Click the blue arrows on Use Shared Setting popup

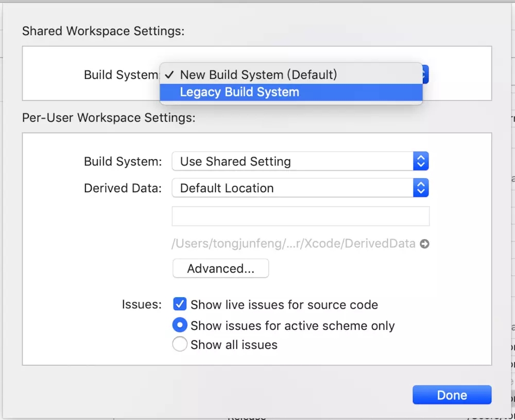421,161
